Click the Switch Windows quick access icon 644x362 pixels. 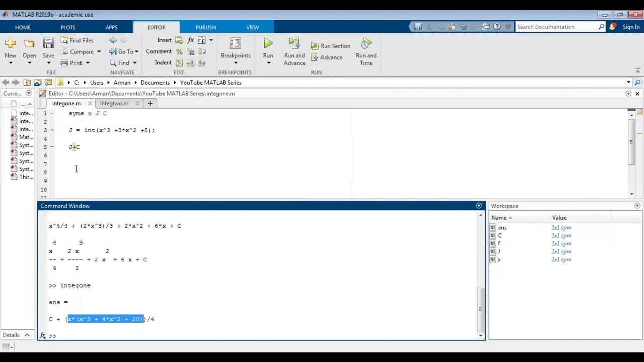tap(486, 27)
